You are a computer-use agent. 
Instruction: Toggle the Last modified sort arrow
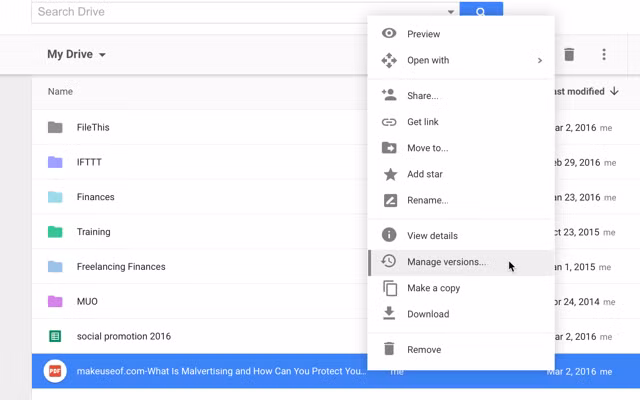614,91
